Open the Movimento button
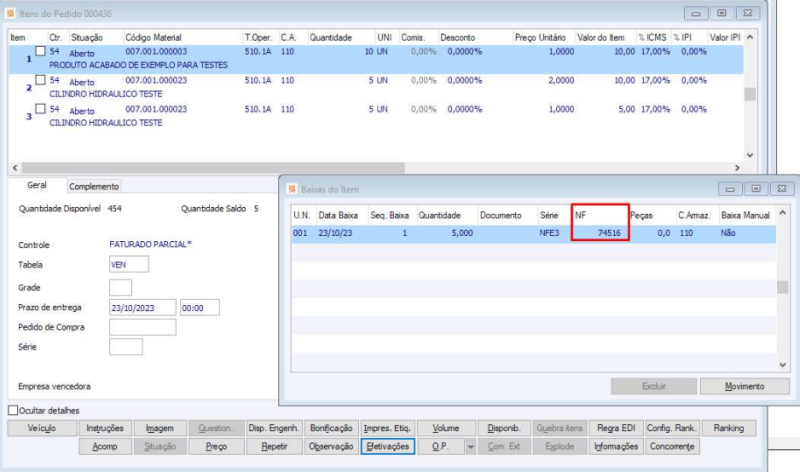The width and height of the screenshot is (800, 472). 744,386
